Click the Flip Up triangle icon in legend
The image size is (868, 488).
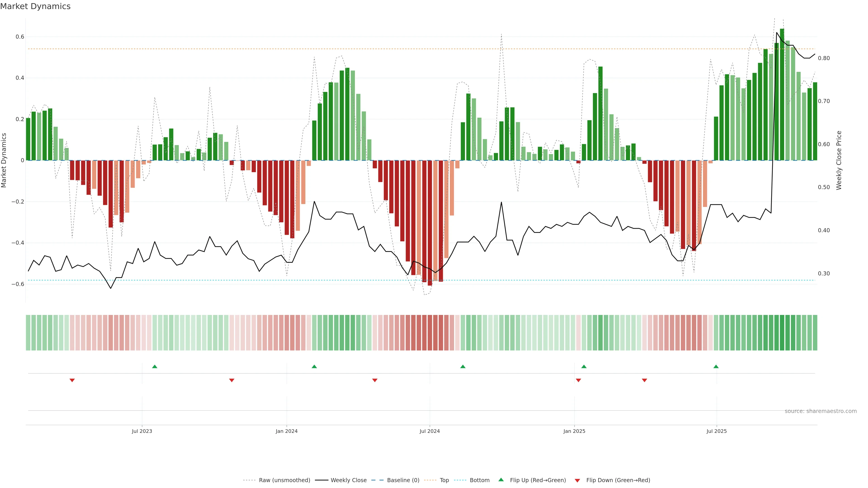click(501, 480)
